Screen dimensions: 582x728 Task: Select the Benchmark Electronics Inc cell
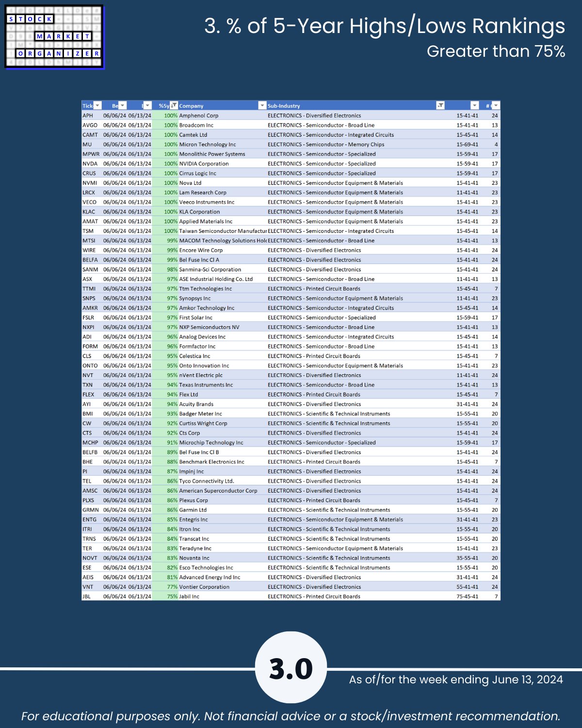click(x=211, y=462)
